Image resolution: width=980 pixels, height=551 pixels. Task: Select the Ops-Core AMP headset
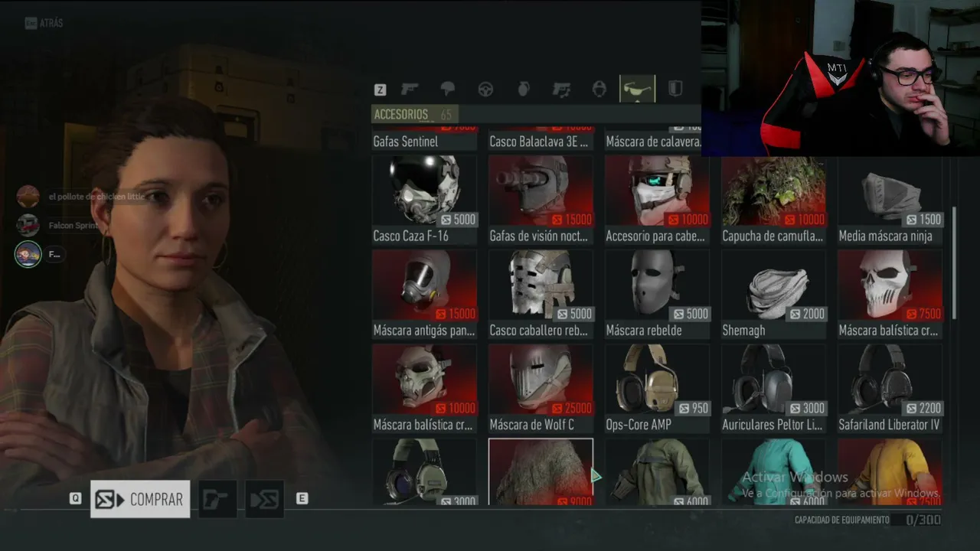pos(657,388)
